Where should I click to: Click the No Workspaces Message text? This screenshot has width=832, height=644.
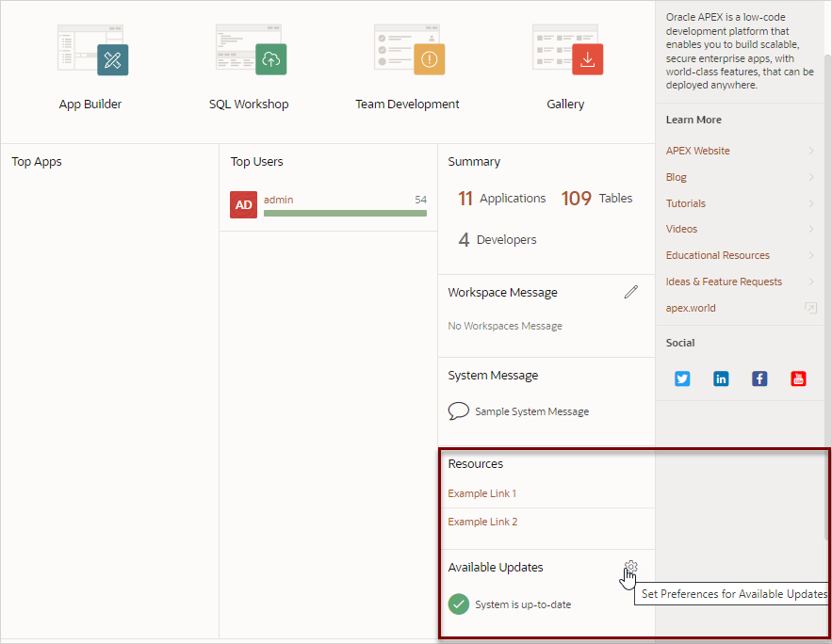505,326
